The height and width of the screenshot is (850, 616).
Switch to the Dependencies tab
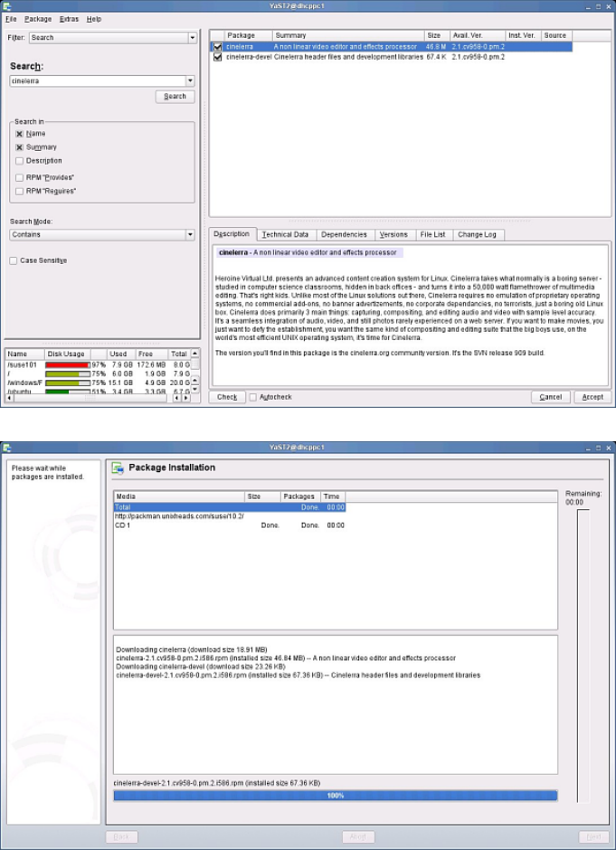pyautogui.click(x=344, y=235)
